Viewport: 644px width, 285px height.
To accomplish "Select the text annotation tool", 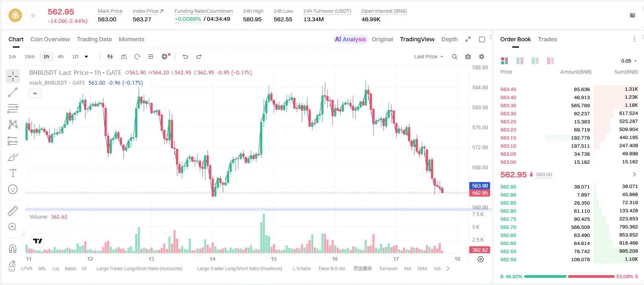I will tap(13, 173).
